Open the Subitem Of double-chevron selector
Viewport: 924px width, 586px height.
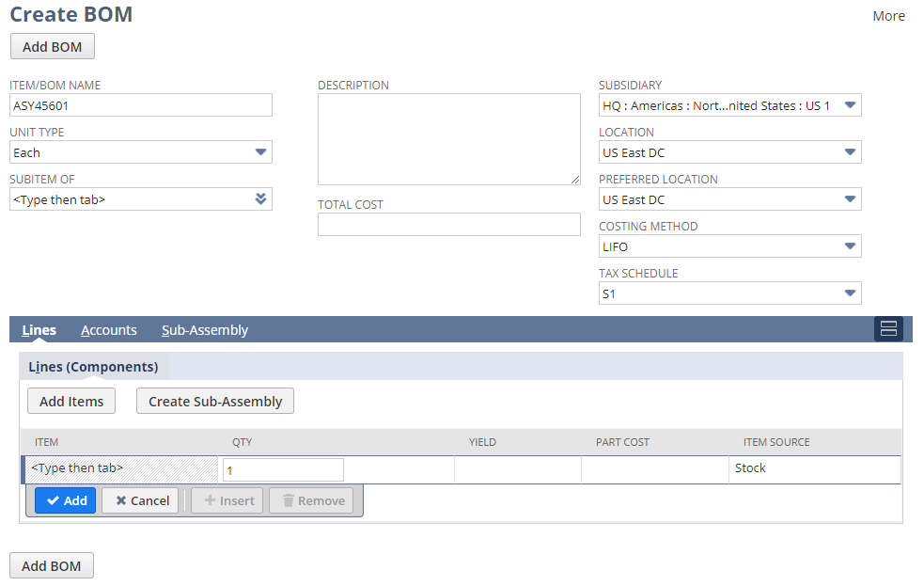(x=260, y=199)
